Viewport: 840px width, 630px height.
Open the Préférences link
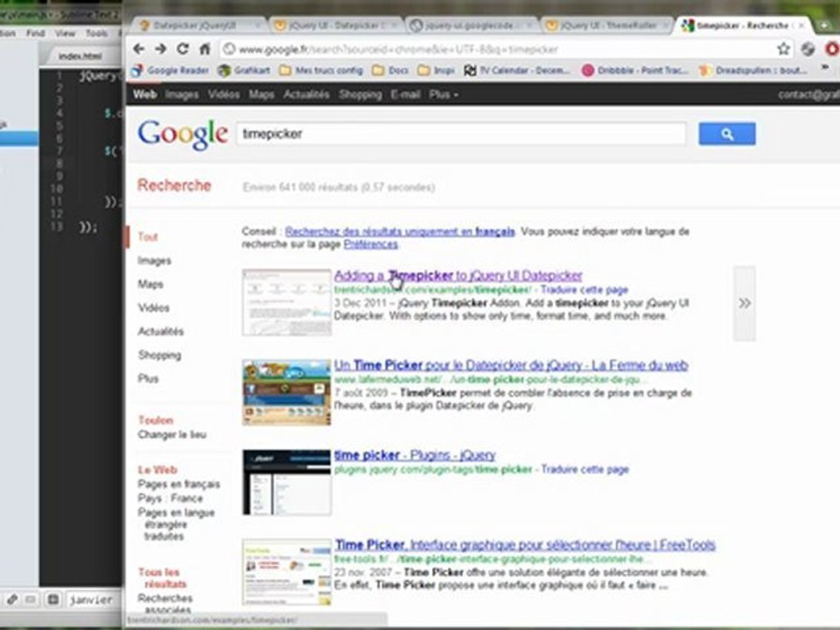(x=371, y=244)
